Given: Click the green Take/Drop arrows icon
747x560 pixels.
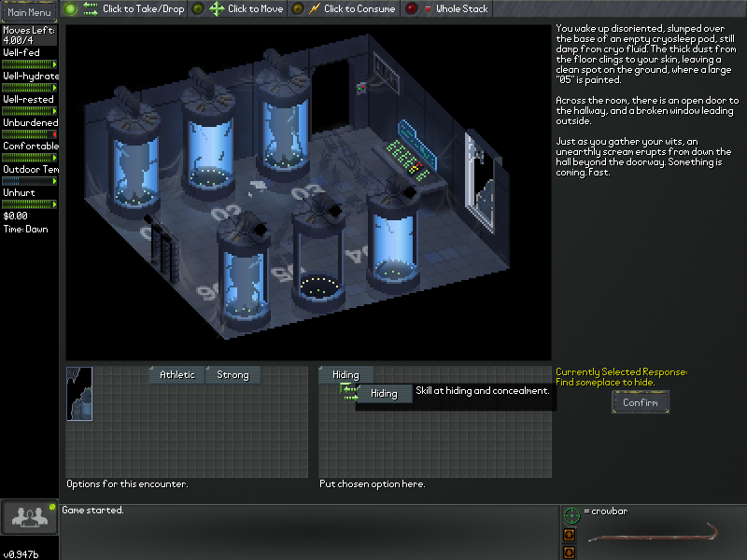Looking at the screenshot, I should 91,9.
